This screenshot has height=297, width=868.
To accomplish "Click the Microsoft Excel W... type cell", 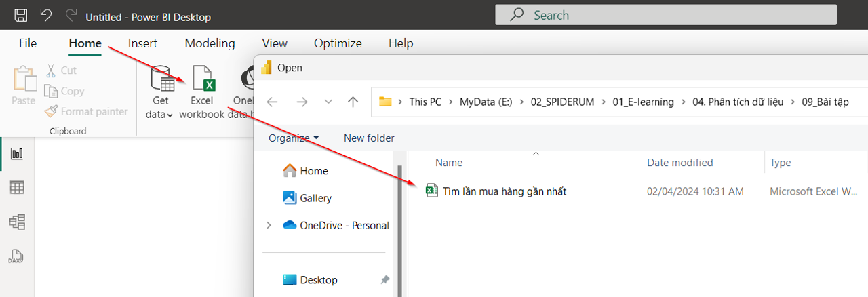I will tap(814, 192).
